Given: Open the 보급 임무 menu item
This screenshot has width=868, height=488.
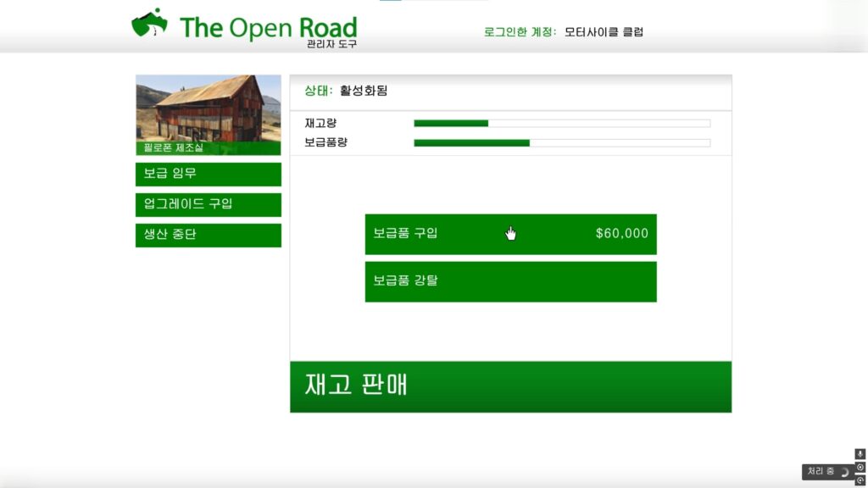Looking at the screenshot, I should tap(208, 174).
